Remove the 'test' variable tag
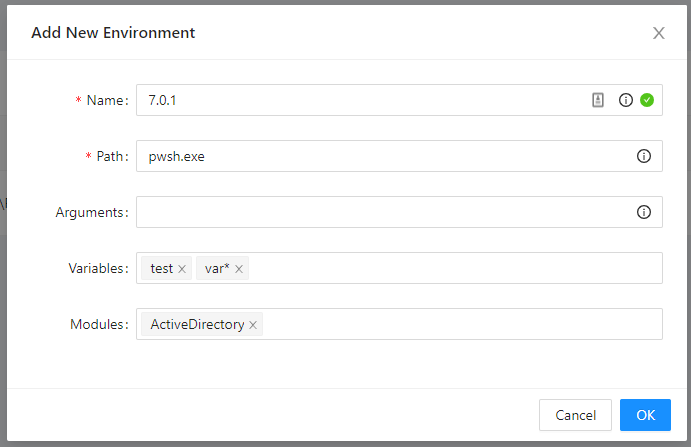This screenshot has height=447, width=691. (x=182, y=269)
